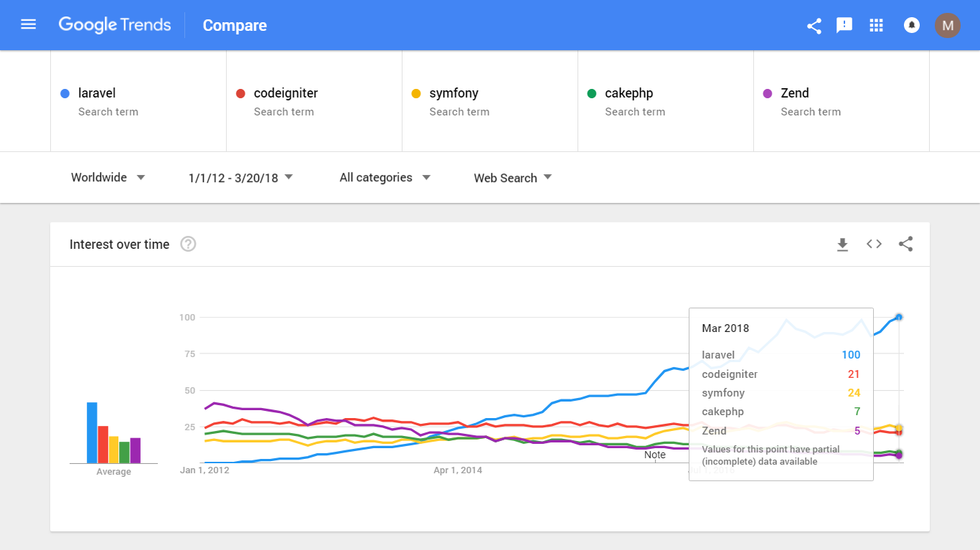Select the codeigniter search term
The width and height of the screenshot is (980, 550).
[314, 101]
